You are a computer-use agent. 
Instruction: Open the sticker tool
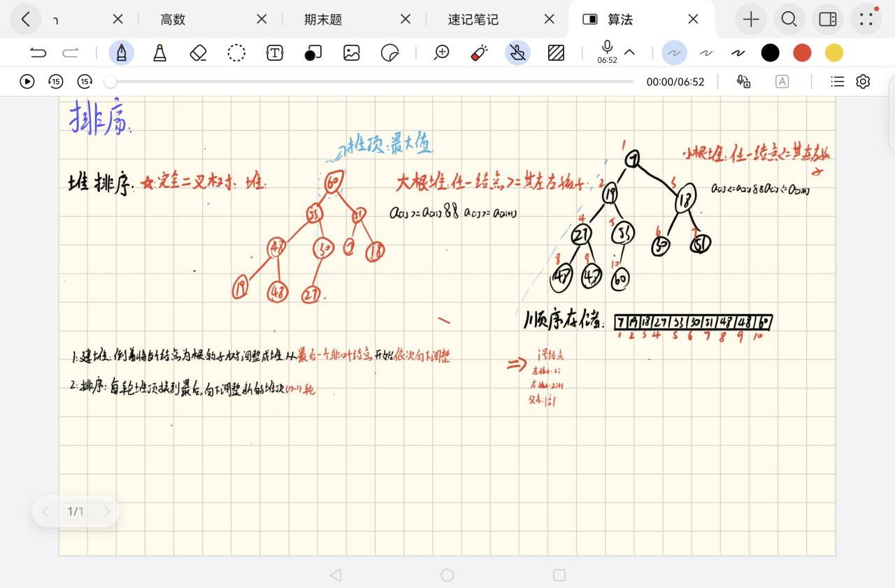389,52
